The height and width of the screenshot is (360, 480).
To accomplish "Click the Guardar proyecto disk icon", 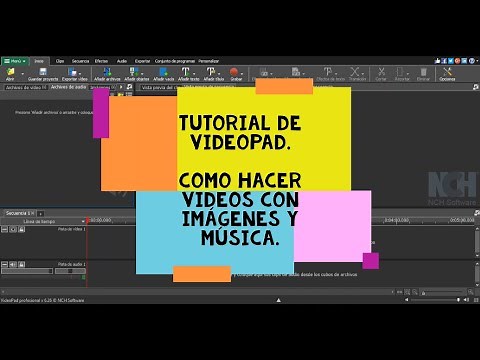I will point(43,72).
